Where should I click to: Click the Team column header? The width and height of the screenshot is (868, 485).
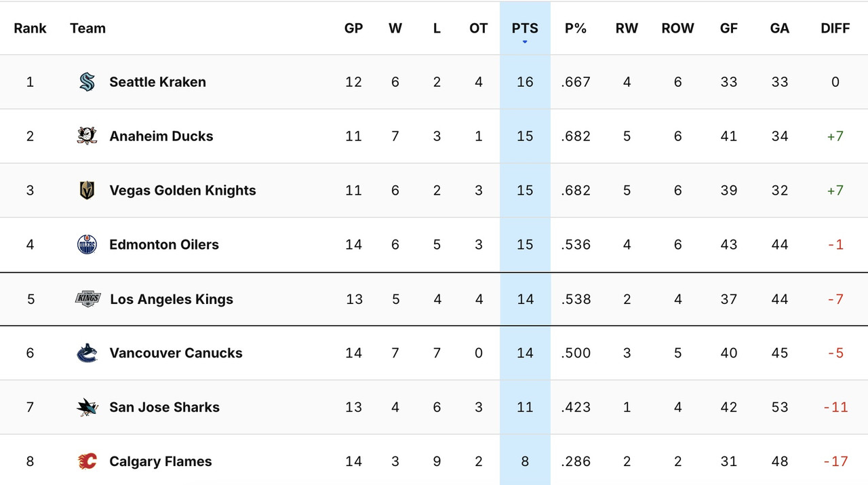click(87, 28)
